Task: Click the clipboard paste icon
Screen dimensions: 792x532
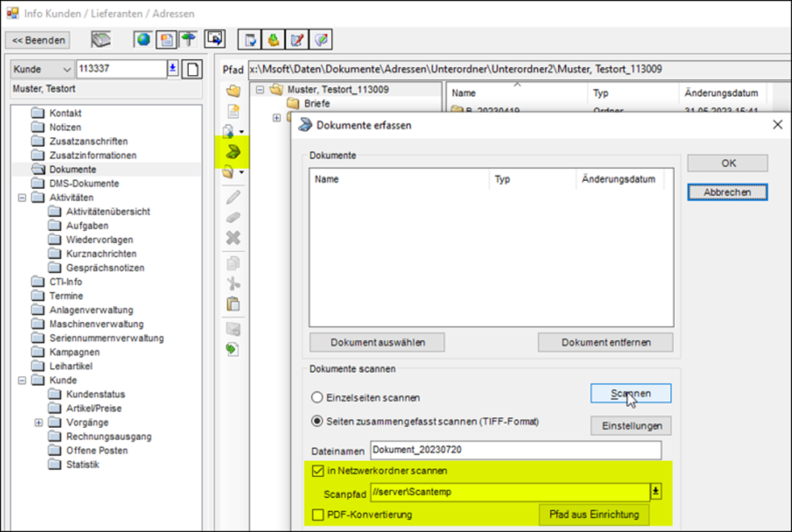Action: tap(233, 304)
